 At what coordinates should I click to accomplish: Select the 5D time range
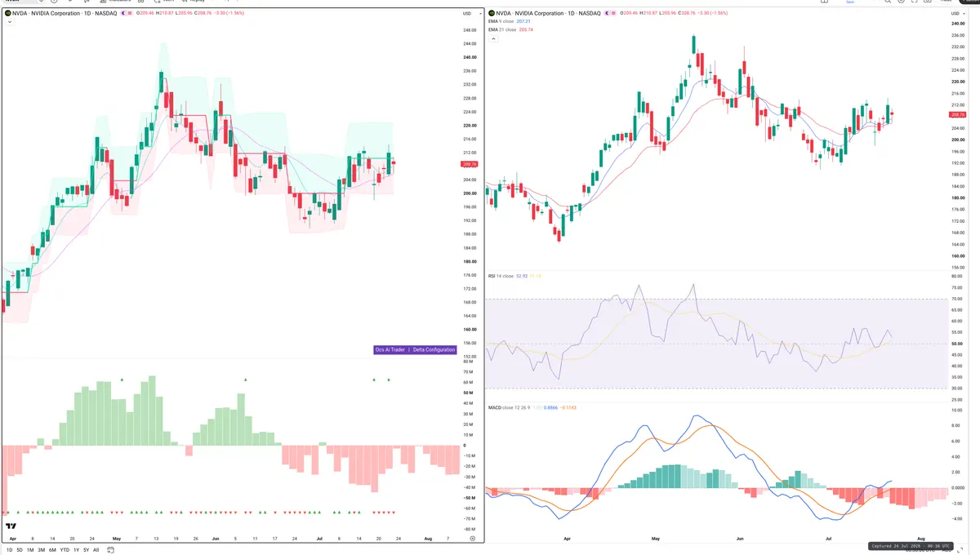(20, 550)
